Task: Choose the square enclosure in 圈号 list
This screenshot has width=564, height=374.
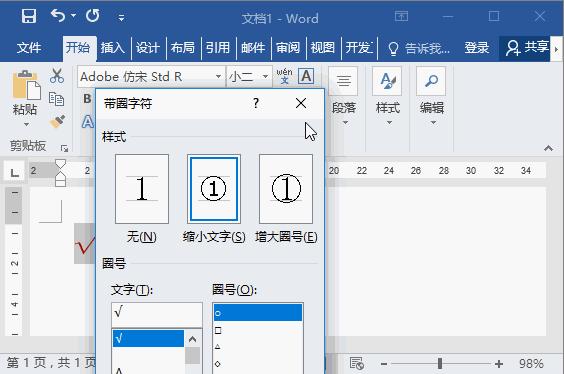Action: pos(258,330)
